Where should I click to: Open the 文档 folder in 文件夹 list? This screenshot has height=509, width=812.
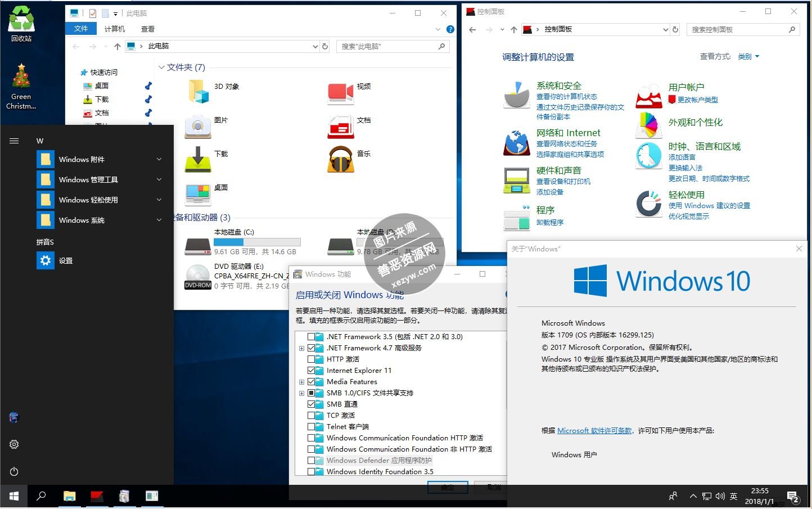coord(341,126)
